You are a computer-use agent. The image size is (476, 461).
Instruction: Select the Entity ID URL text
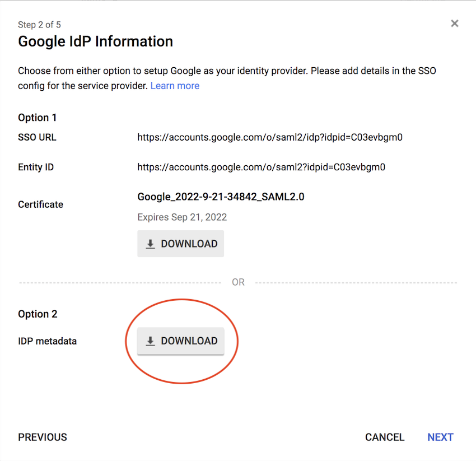[x=262, y=167]
